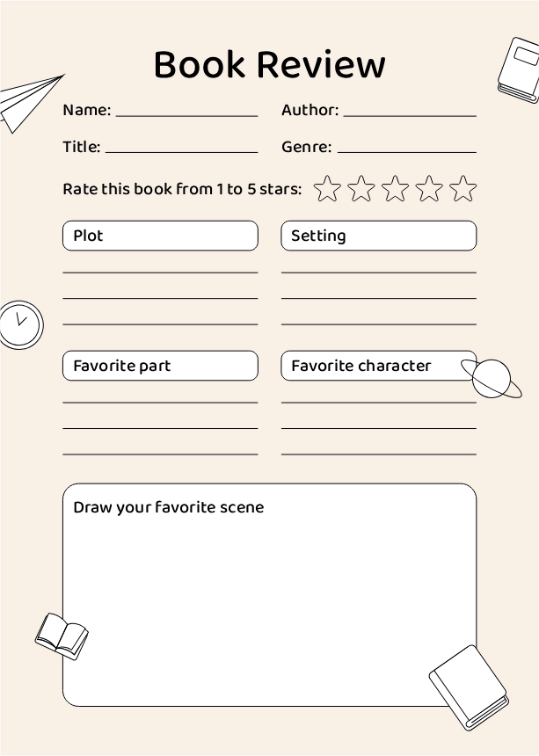The height and width of the screenshot is (756, 539).
Task: Click the tilted book at bottom right
Action: pyautogui.click(x=469, y=687)
